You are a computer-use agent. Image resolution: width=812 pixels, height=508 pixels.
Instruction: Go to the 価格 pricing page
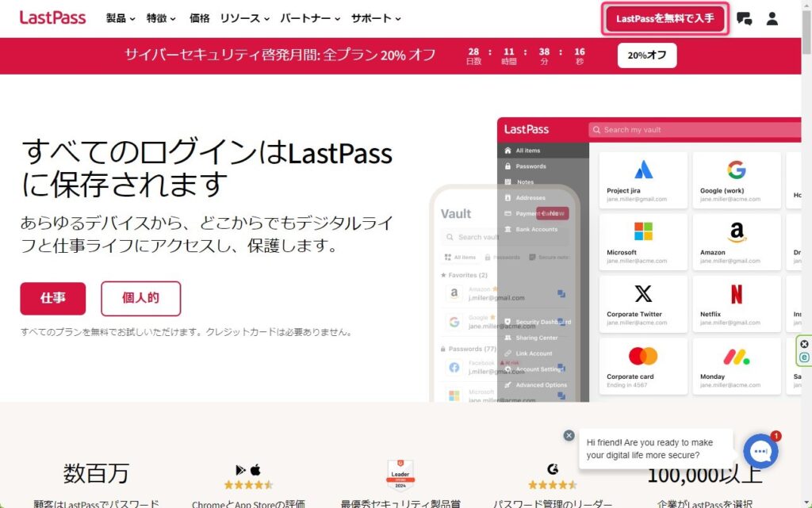point(199,18)
